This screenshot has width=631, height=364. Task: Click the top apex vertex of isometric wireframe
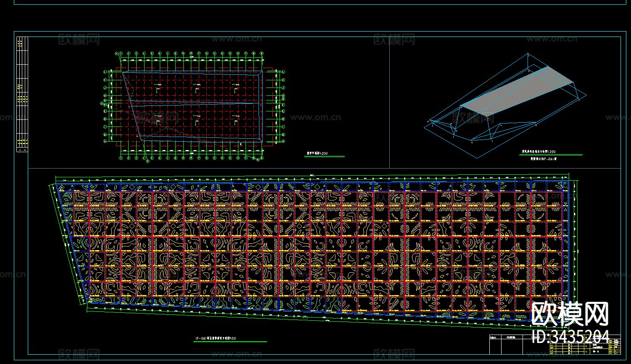coord(528,53)
